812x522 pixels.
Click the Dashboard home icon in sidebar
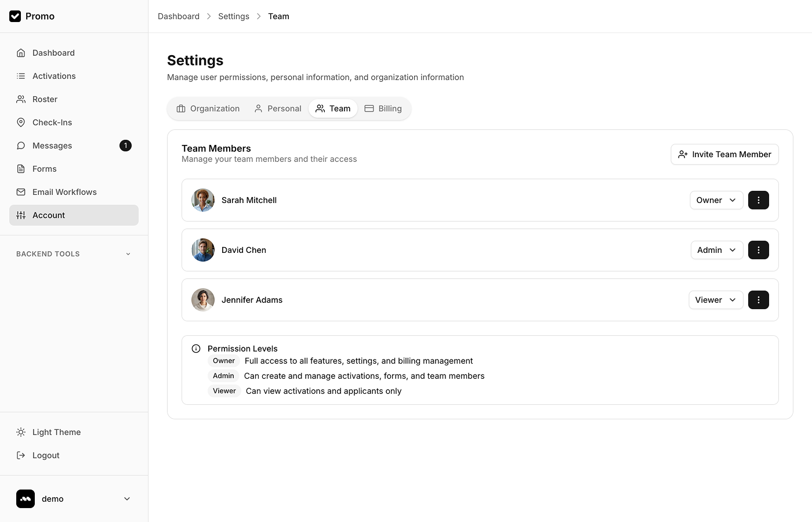tap(21, 52)
